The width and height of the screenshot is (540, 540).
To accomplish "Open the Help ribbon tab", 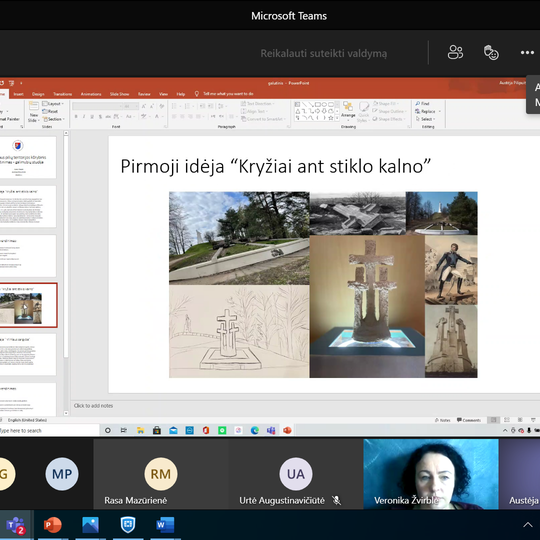I will point(181,94).
